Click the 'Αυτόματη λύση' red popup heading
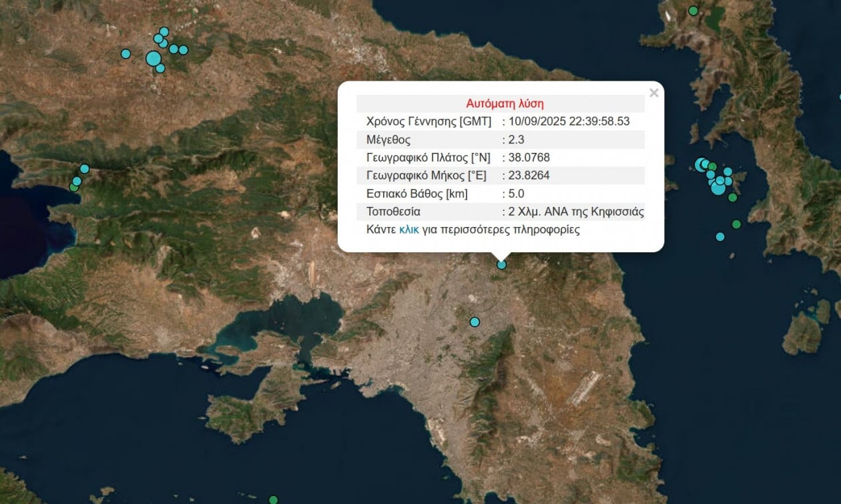The height and width of the screenshot is (504, 841). coord(505,103)
